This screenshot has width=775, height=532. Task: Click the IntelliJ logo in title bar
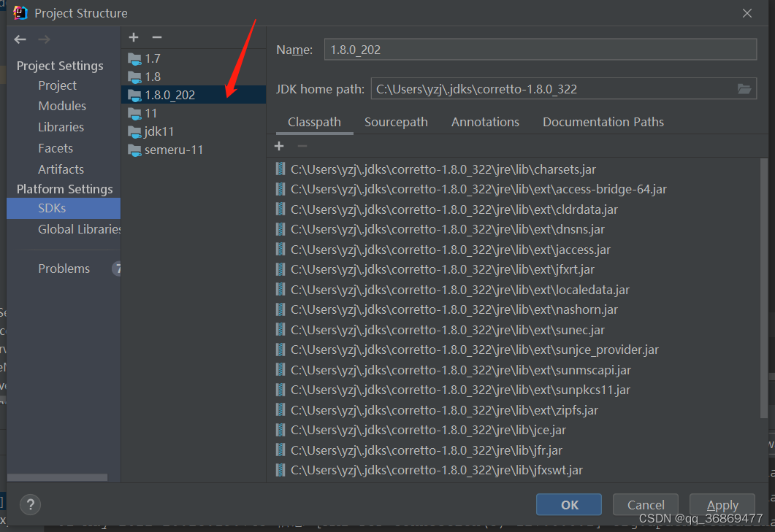[x=20, y=13]
